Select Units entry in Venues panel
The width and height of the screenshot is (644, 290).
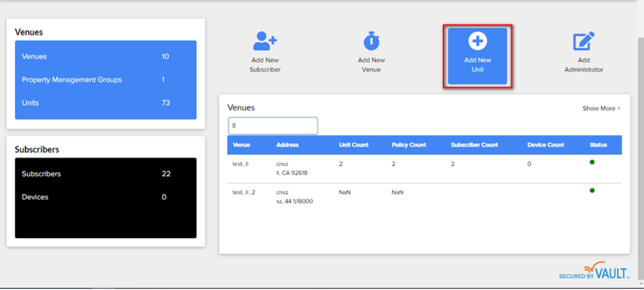click(30, 103)
